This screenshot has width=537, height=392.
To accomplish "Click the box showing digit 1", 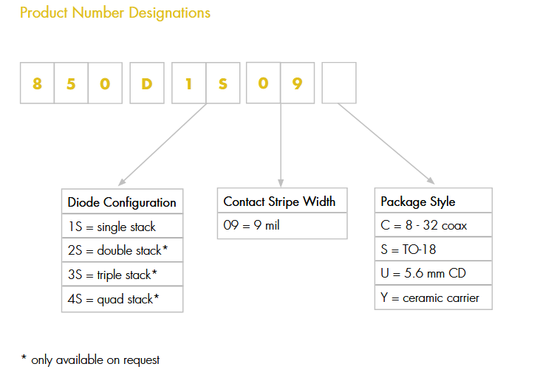I will (188, 83).
